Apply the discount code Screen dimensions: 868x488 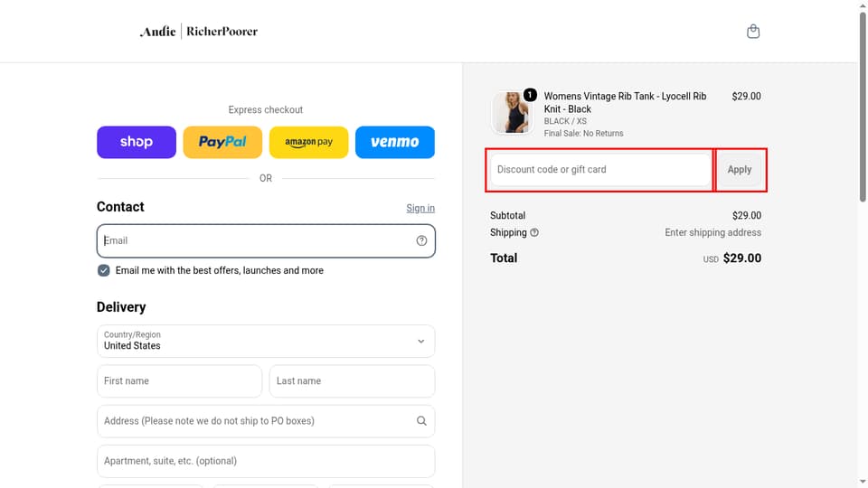pos(740,170)
